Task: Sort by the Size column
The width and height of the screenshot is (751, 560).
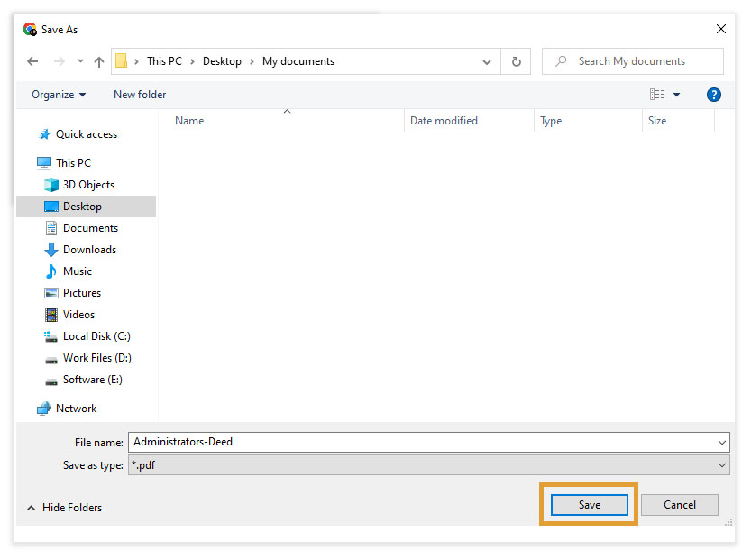Action: 657,121
